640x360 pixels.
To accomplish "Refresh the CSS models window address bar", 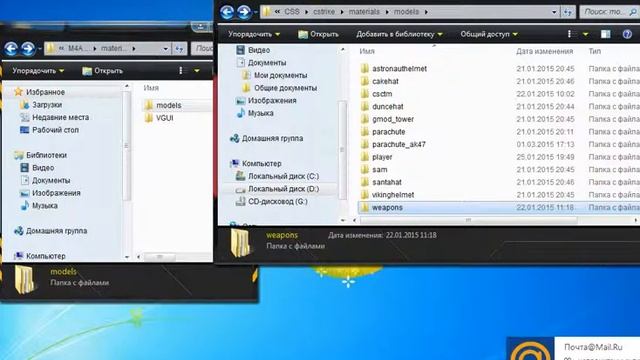I will tap(568, 12).
